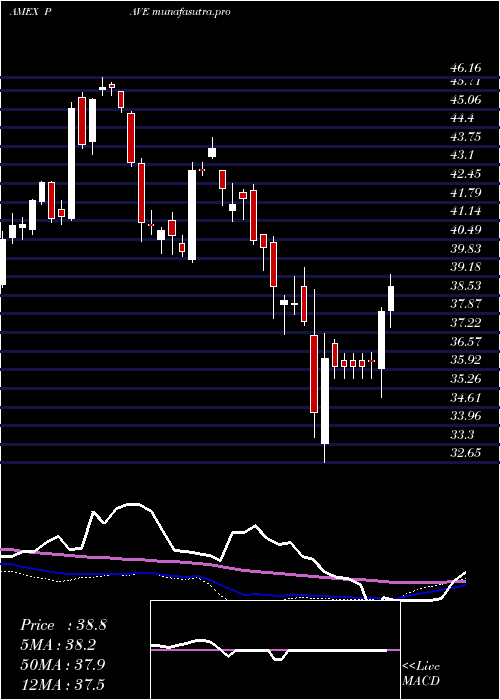Click the Live MACD label
Image resolution: width=500 pixels, height=700 pixels.
(x=421, y=674)
